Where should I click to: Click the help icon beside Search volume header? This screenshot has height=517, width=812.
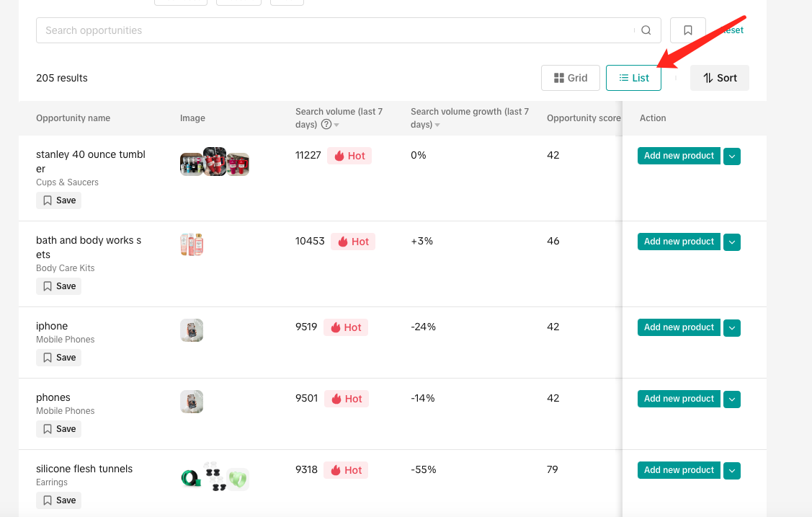tap(326, 124)
